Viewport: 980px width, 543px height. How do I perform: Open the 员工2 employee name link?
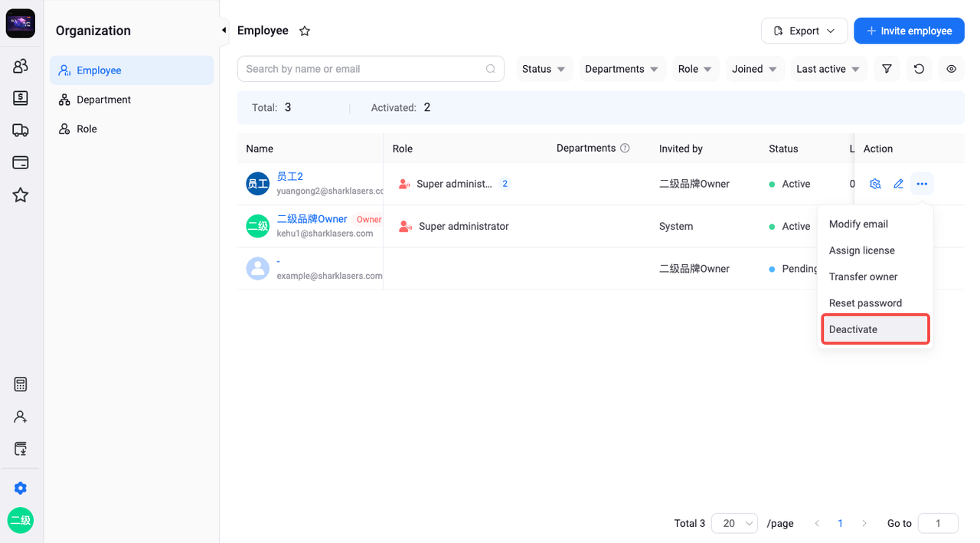(x=290, y=177)
